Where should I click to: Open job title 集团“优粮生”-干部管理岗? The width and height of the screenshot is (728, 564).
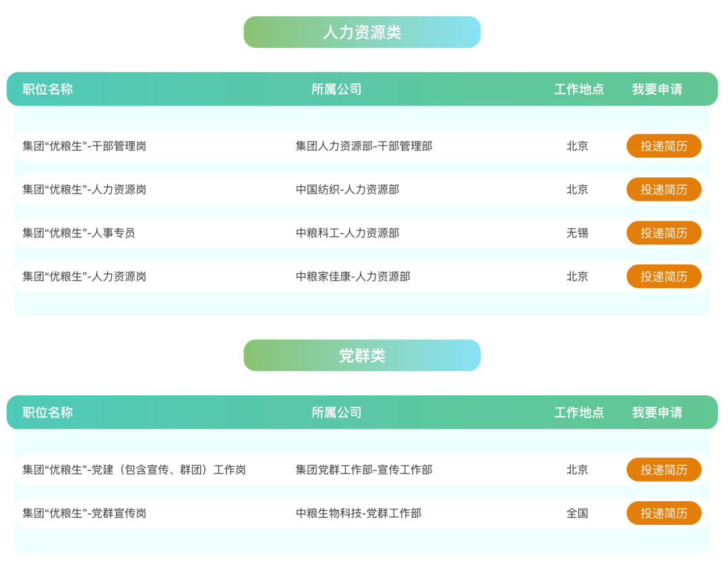click(x=84, y=146)
